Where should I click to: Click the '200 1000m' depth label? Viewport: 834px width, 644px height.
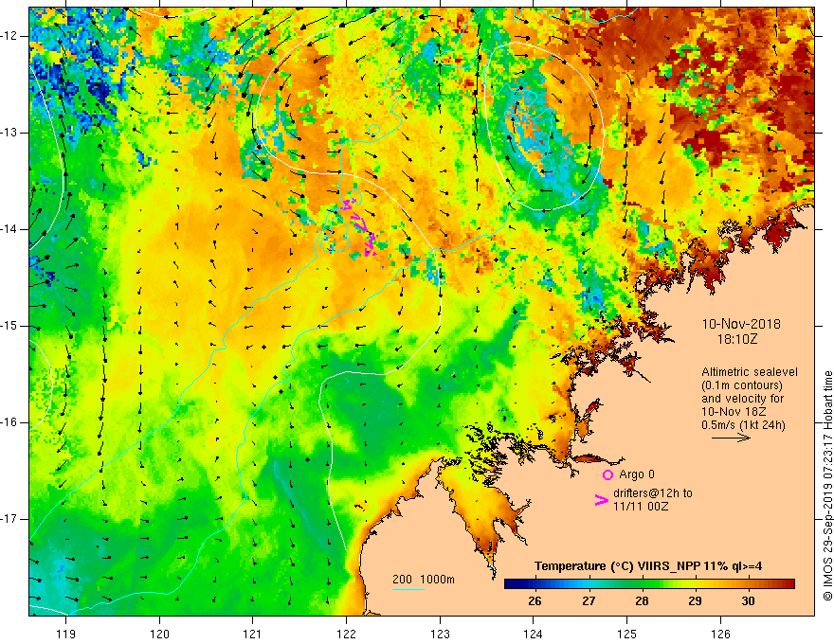(424, 580)
